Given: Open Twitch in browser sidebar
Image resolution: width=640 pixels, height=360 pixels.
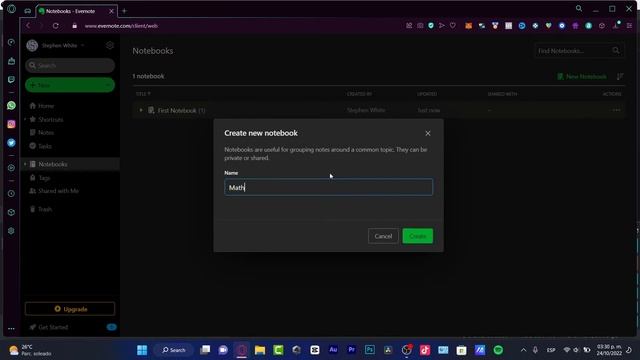Looking at the screenshot, I should pos(11,80).
